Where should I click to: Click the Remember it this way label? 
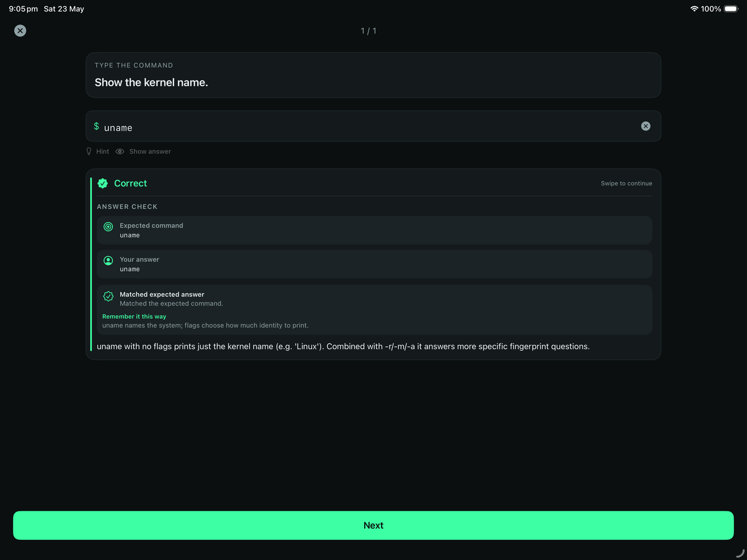click(134, 317)
